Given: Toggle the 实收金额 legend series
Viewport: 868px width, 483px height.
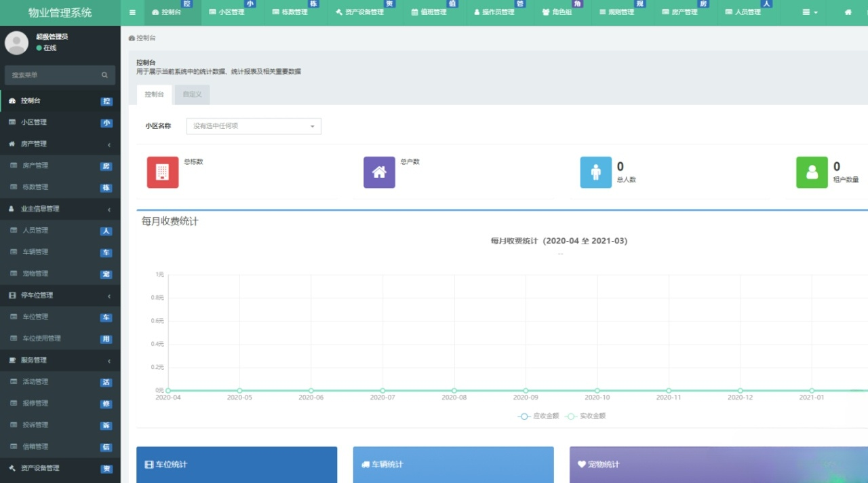Looking at the screenshot, I should click(x=585, y=416).
